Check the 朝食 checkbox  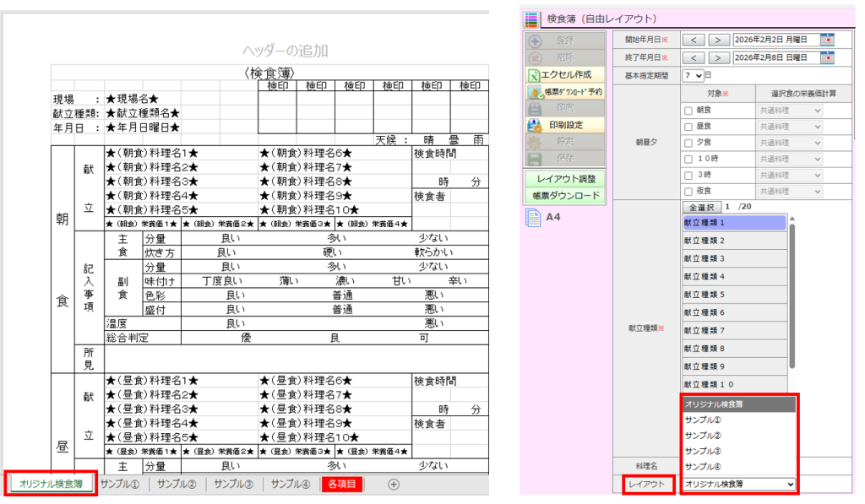point(688,111)
